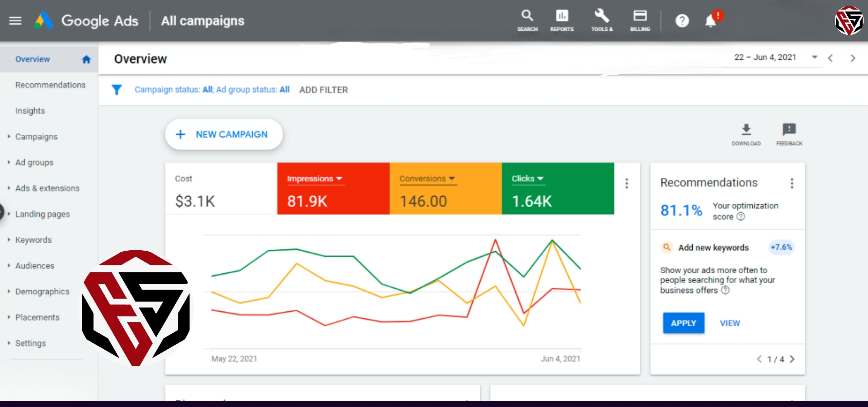Viewport: 868px width, 407px height.
Task: Open Insights in left navigation
Action: click(x=30, y=111)
